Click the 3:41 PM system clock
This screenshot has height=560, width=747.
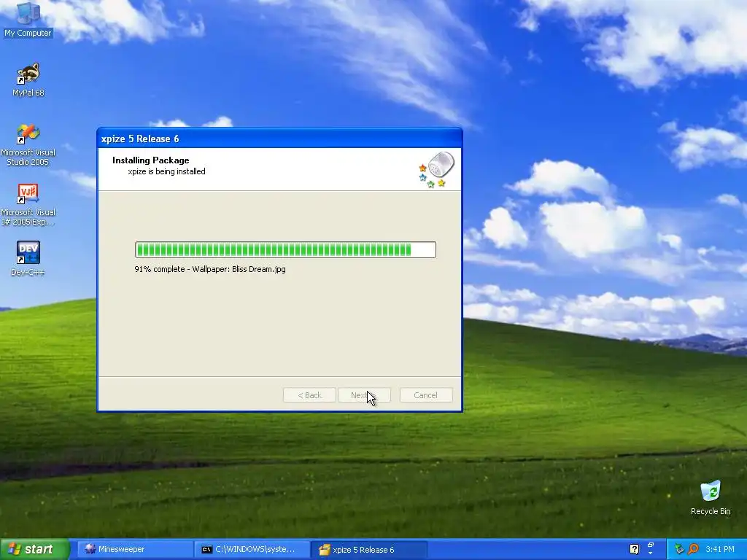(720, 549)
